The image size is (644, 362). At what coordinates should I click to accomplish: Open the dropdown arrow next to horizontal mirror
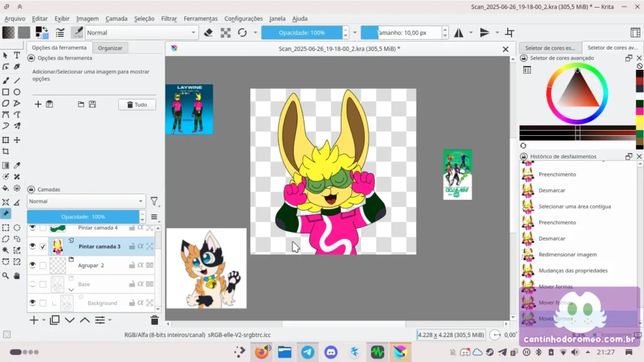(470, 33)
